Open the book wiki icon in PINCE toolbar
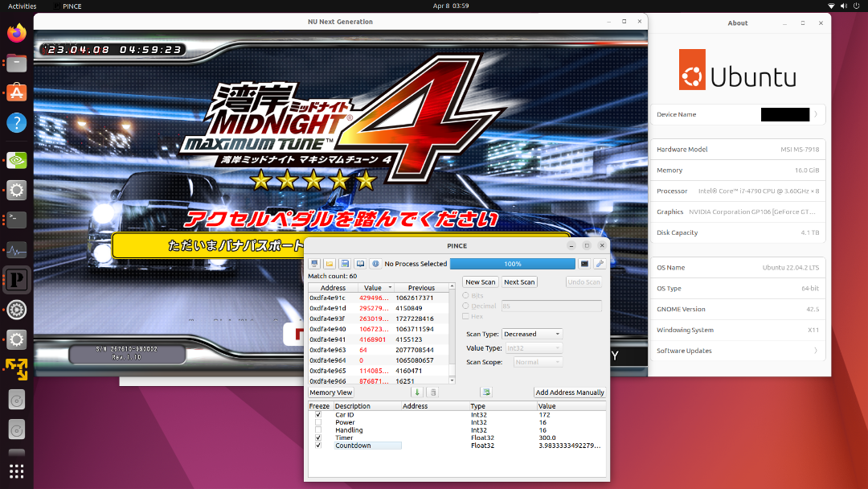 click(360, 264)
